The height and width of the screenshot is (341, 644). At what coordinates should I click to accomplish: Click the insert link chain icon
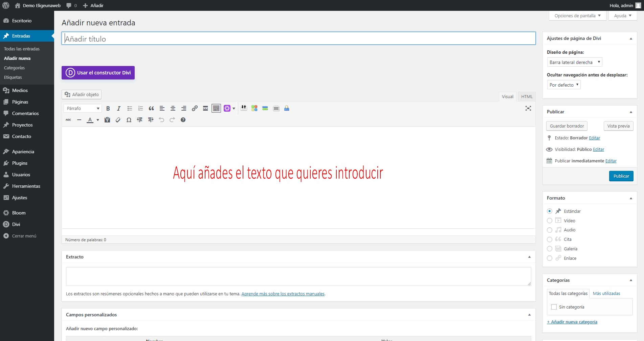tap(195, 109)
